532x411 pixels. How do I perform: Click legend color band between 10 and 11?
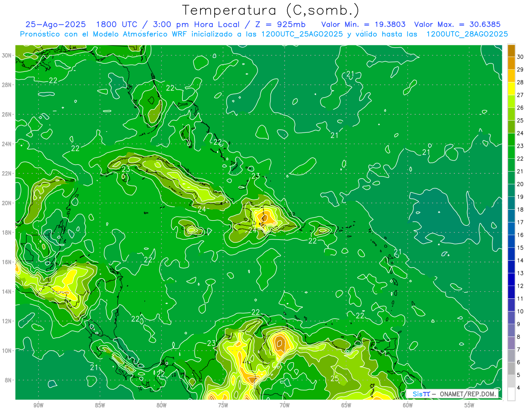point(511,305)
